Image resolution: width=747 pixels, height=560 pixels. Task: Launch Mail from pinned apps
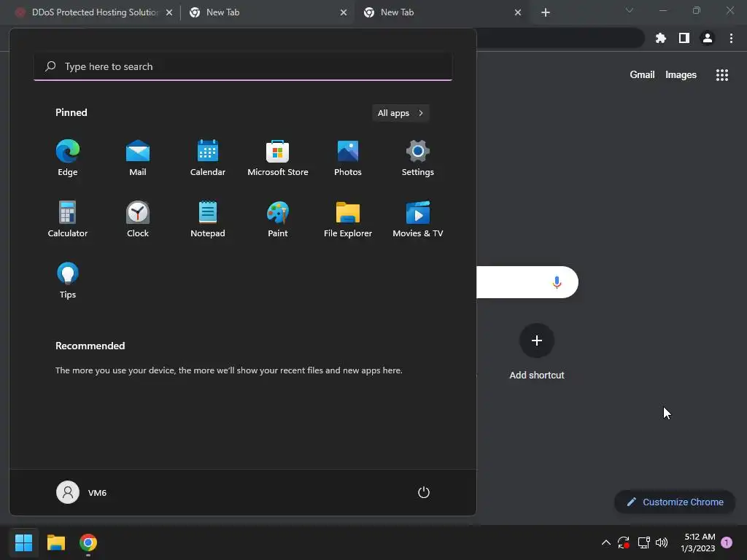tap(138, 157)
